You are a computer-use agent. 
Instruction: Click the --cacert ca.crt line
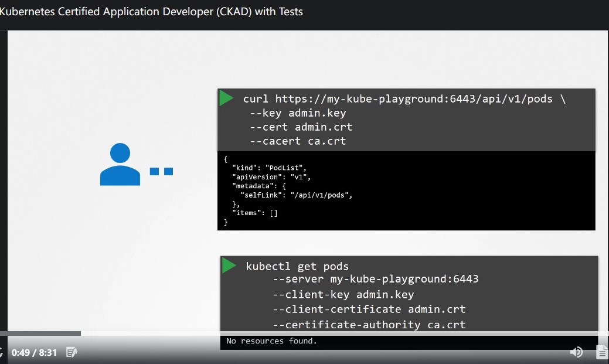(298, 141)
